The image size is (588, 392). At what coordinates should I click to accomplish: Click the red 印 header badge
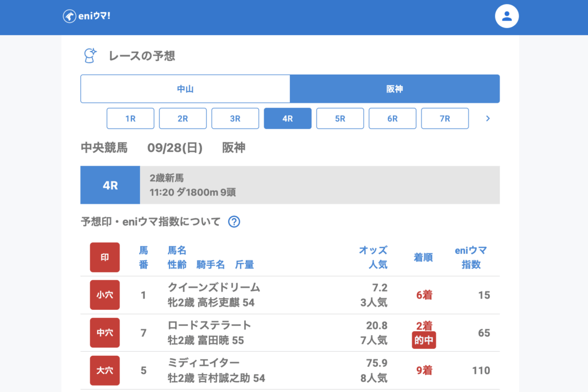[x=105, y=257]
